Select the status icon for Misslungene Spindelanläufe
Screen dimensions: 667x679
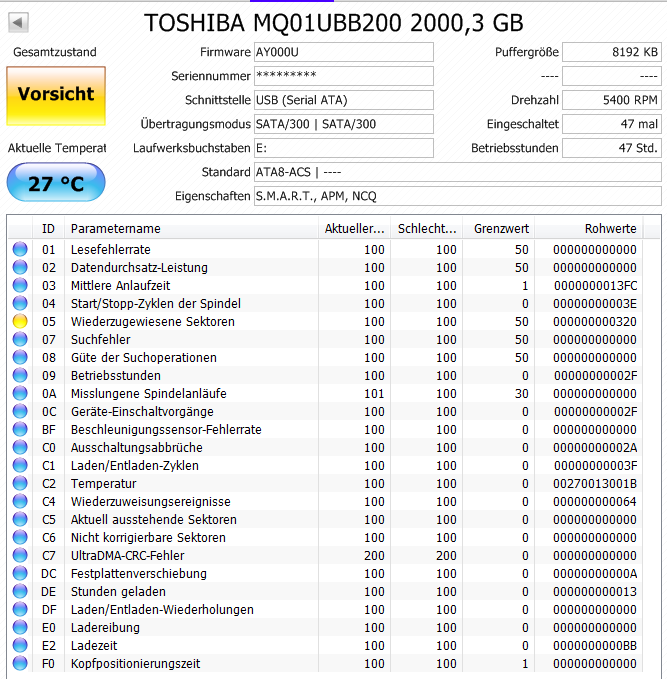[x=20, y=393]
